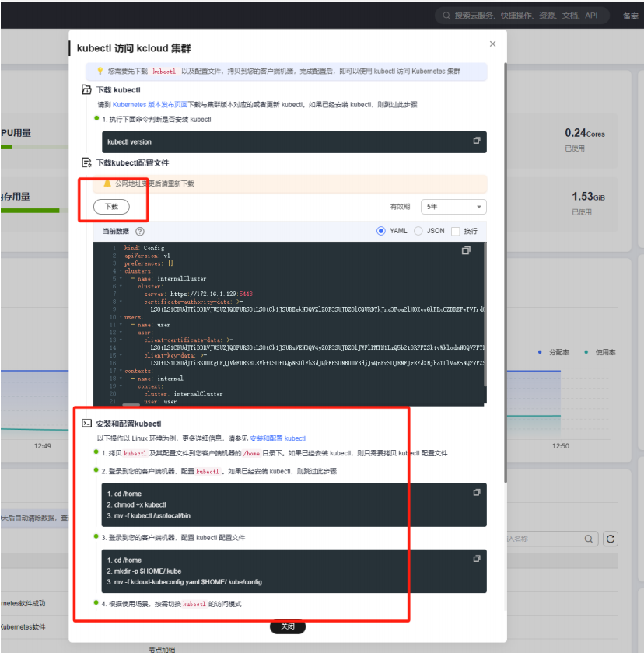Open the 有效期 5年 dropdown

click(453, 207)
